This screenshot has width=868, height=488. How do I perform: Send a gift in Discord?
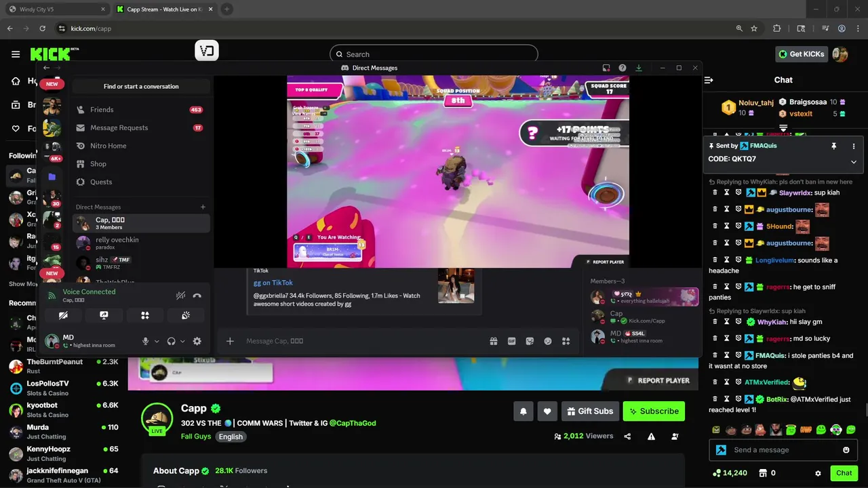494,341
